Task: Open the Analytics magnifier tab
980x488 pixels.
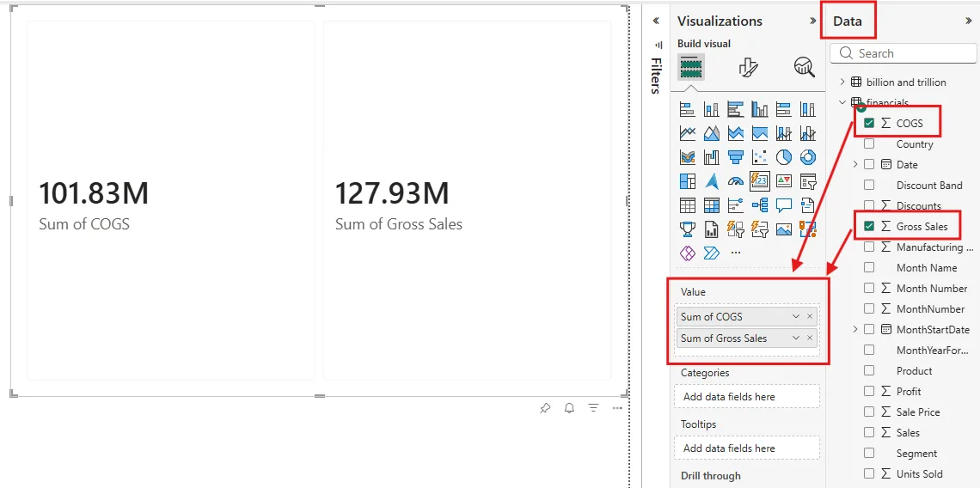Action: (x=805, y=67)
